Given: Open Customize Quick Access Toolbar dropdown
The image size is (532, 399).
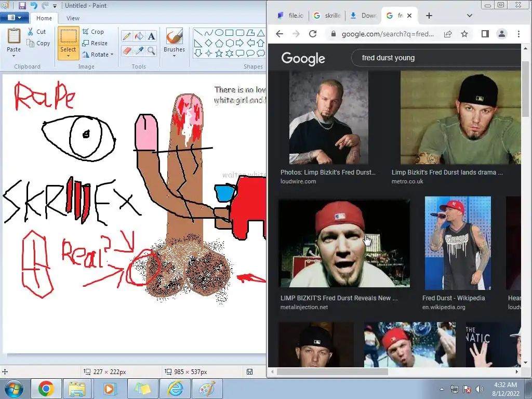Looking at the screenshot, I should tap(55, 6).
